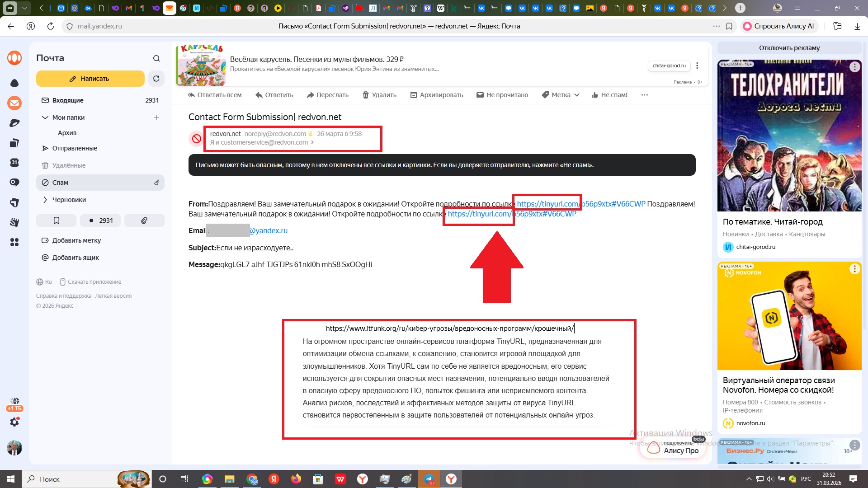Toggle unread filter showing 2931
Image resolution: width=868 pixels, height=488 pixels.
coord(100,221)
